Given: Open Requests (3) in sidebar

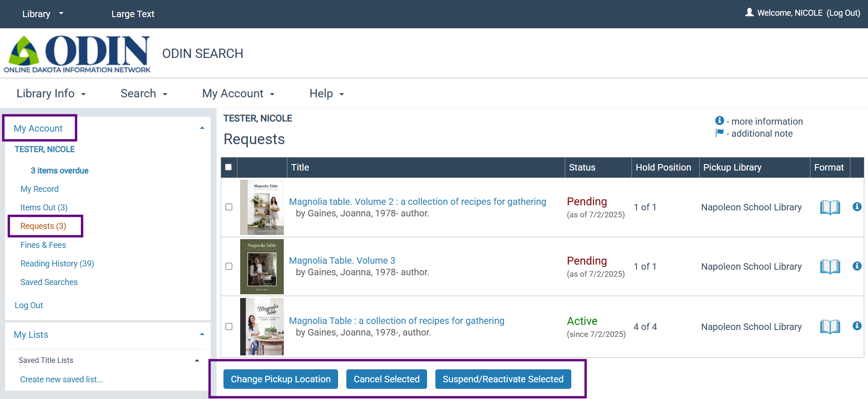Looking at the screenshot, I should [43, 226].
